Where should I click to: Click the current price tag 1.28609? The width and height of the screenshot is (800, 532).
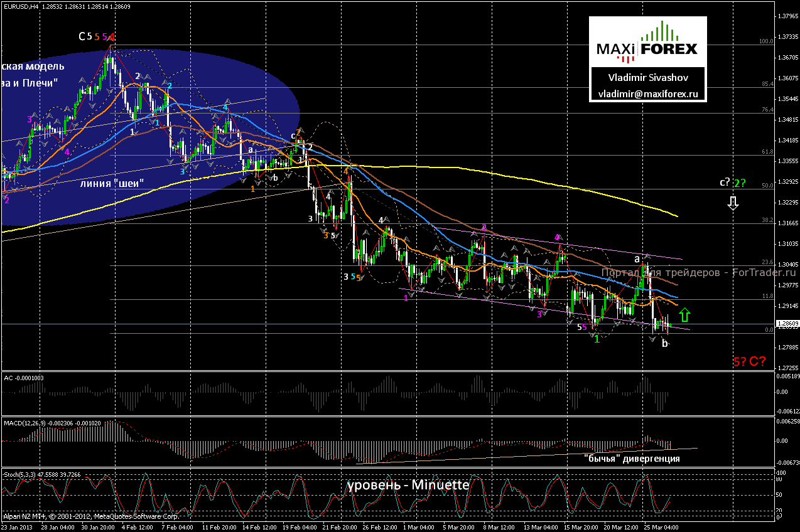787,324
